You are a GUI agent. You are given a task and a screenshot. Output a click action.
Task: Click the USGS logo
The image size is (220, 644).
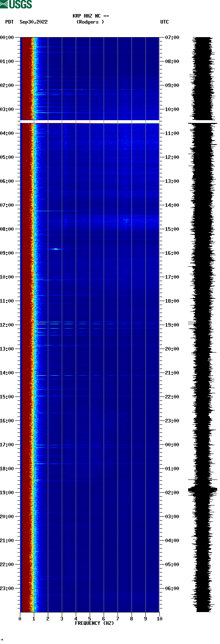point(16,4)
